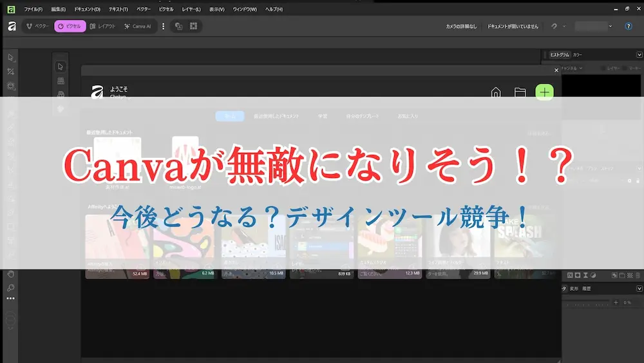This screenshot has width=644, height=363.
Task: Click the blue help question mark icon
Action: click(x=629, y=26)
